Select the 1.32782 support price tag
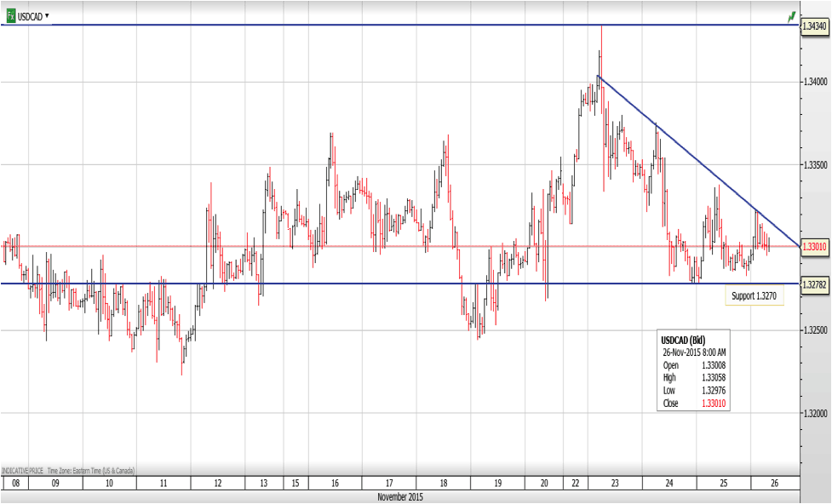This screenshot has width=832, height=504. 814,283
